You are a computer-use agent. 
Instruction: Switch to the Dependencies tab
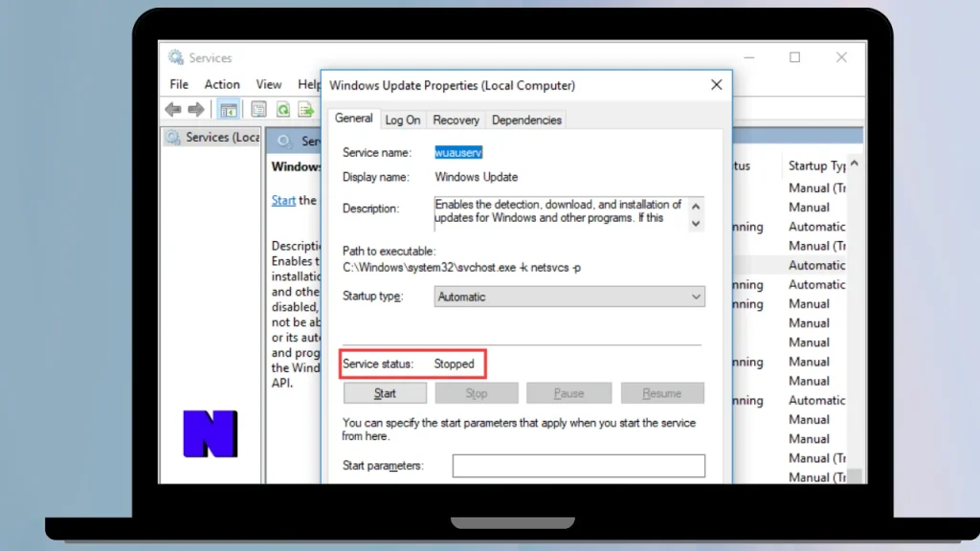[x=526, y=120]
